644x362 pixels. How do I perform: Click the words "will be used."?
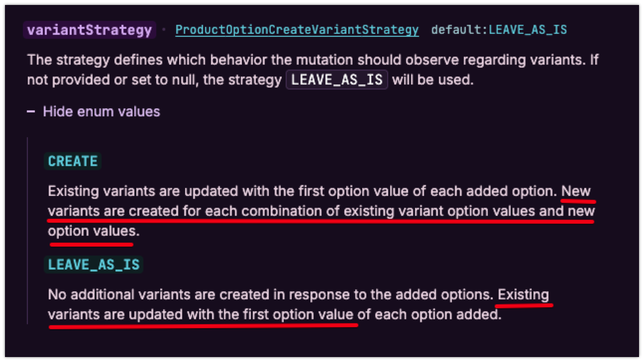tap(433, 80)
